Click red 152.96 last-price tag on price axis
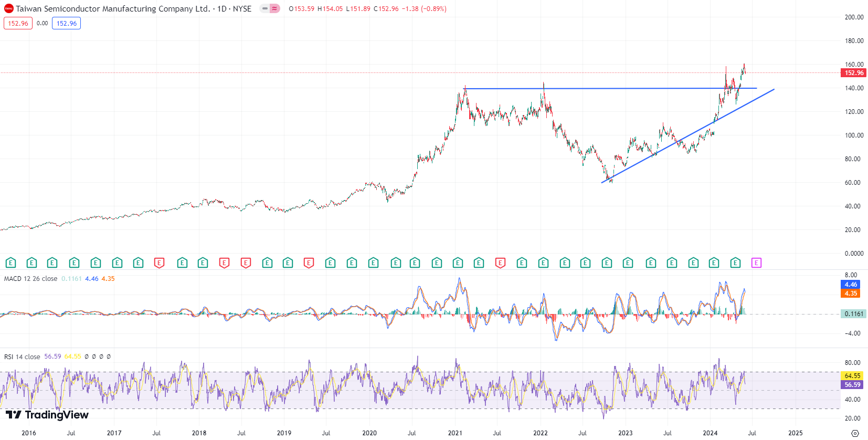 [x=854, y=73]
